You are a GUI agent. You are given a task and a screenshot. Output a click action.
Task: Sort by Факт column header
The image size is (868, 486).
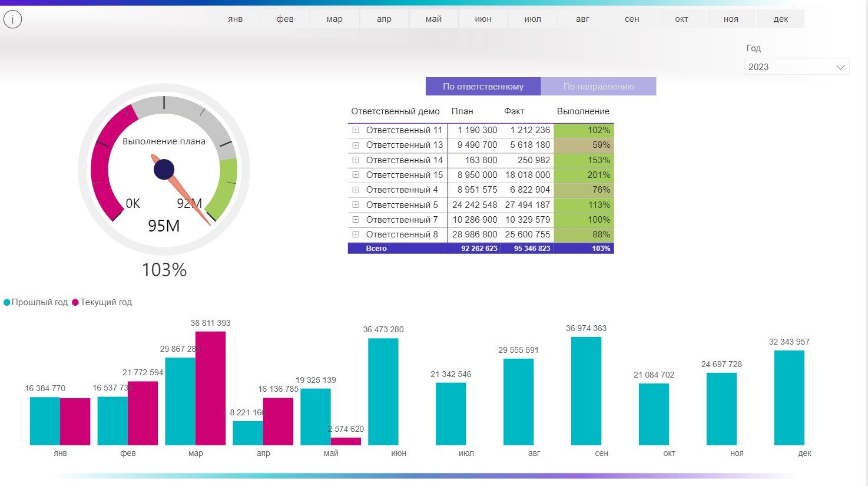tap(514, 111)
